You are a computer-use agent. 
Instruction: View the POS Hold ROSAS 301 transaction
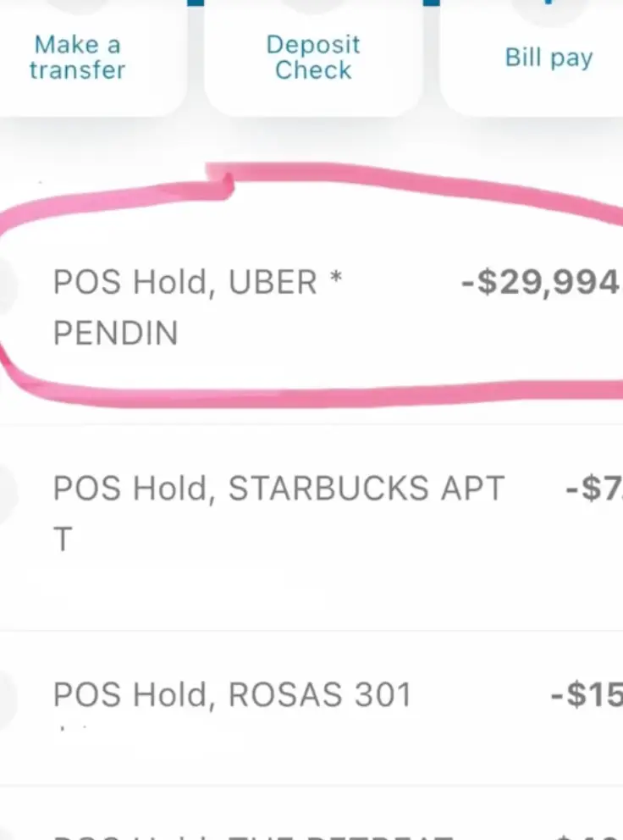232,695
